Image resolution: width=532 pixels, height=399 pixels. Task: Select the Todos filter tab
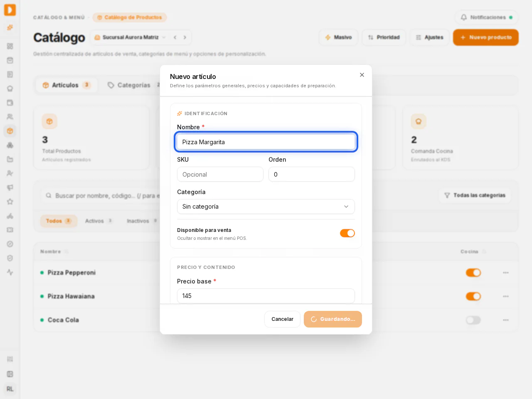click(59, 221)
